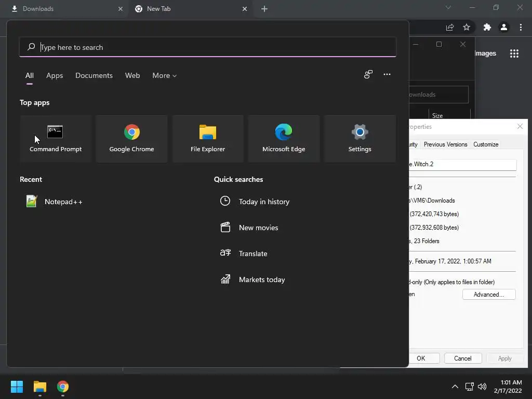Open Chrome tab search chevron
532x399 pixels.
point(448,7)
